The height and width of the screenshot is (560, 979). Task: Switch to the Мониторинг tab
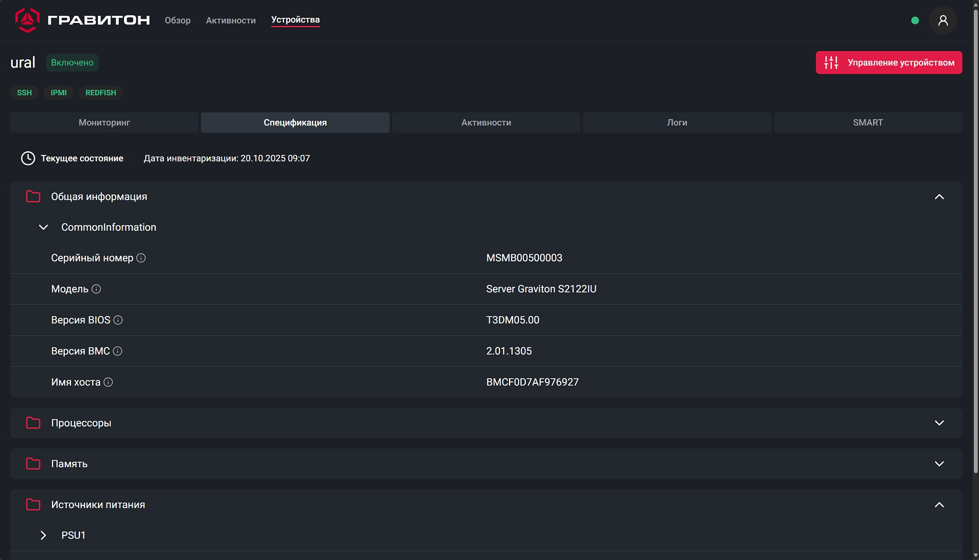pyautogui.click(x=104, y=123)
